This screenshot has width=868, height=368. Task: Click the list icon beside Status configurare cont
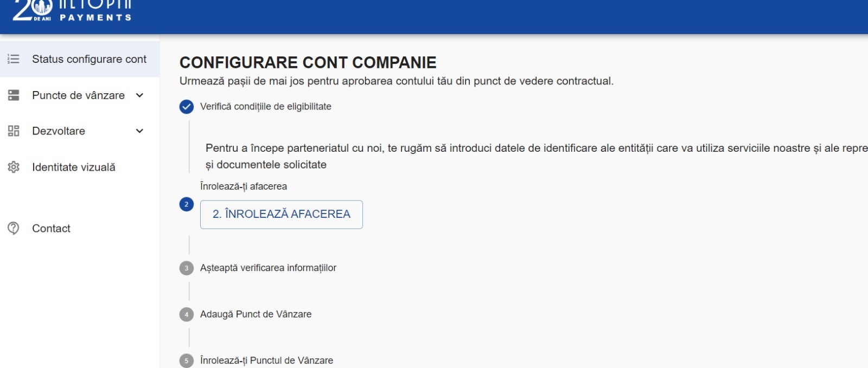click(14, 59)
